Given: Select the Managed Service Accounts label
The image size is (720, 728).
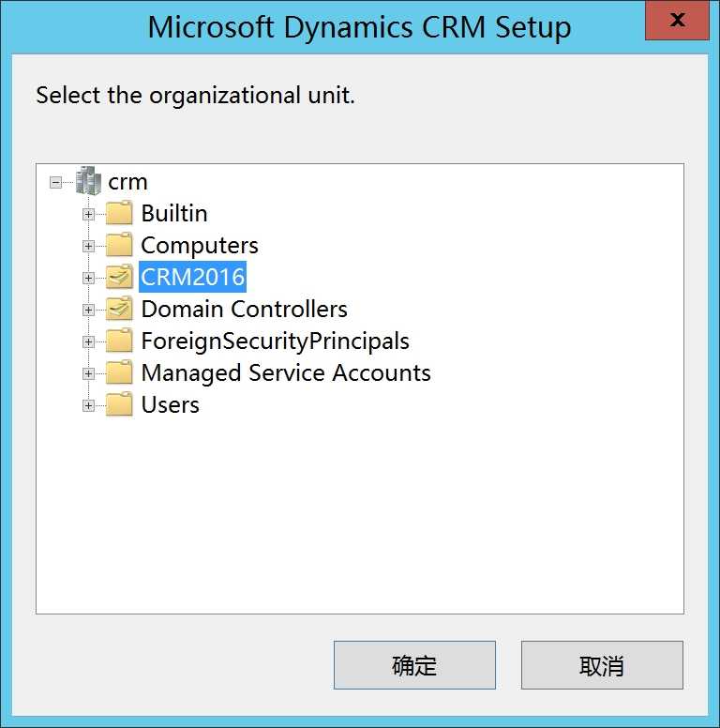Looking at the screenshot, I should (x=286, y=372).
